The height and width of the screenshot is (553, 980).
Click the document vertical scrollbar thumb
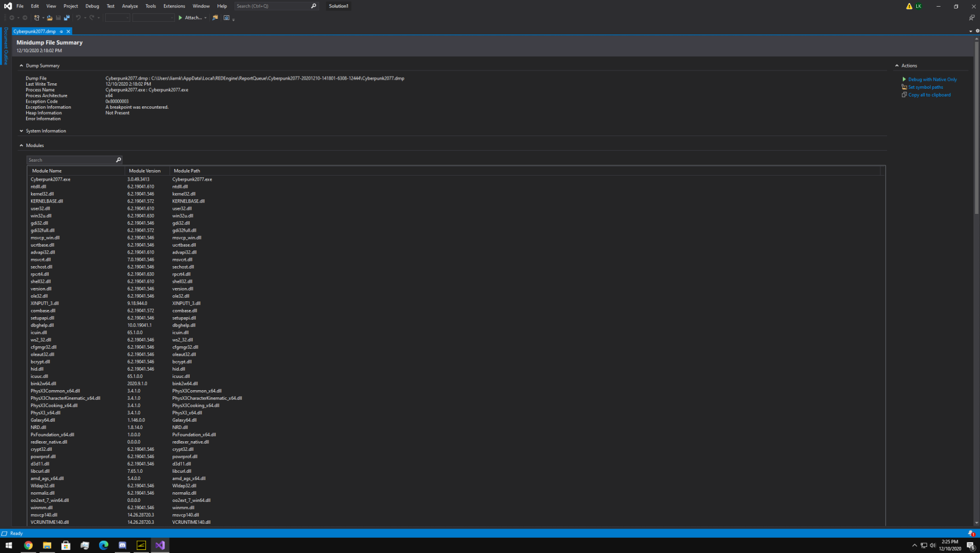tap(976, 127)
